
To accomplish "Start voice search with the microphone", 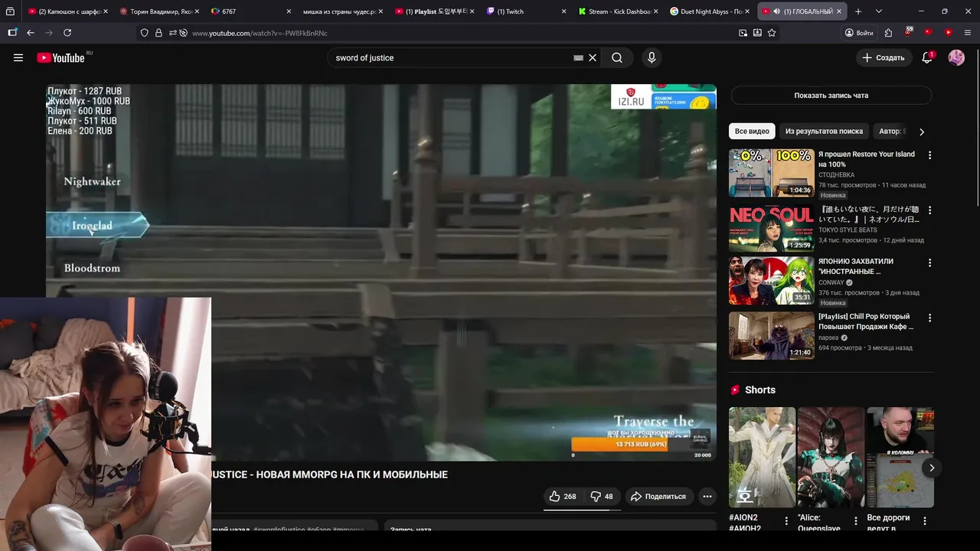I will [x=652, y=57].
